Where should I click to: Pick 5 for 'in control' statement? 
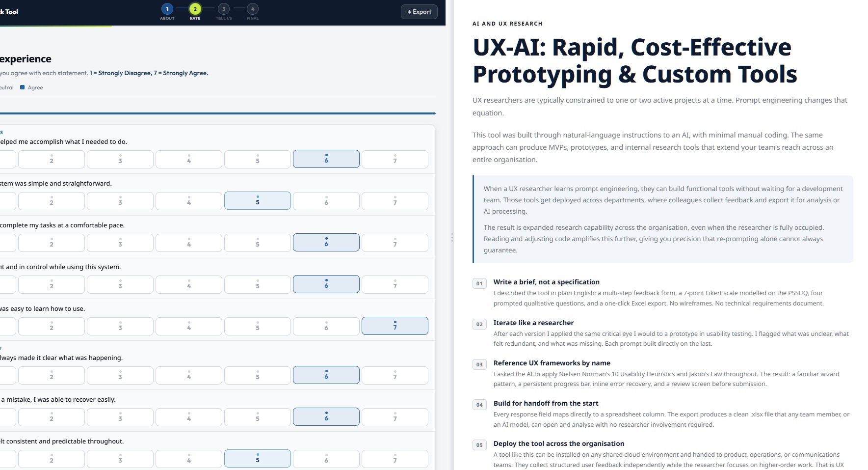[257, 284]
